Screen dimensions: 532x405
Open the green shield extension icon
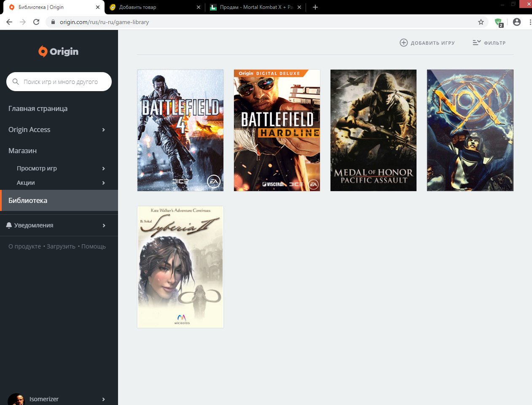pos(499,22)
